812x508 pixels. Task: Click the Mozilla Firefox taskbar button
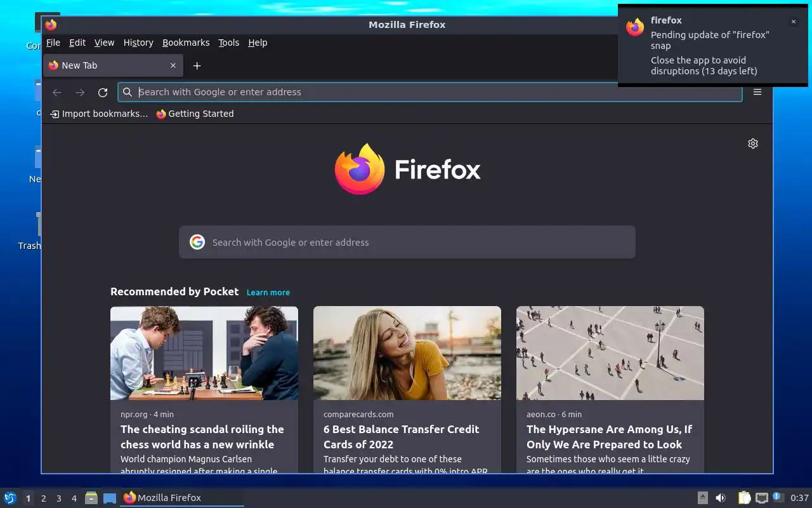(x=182, y=498)
